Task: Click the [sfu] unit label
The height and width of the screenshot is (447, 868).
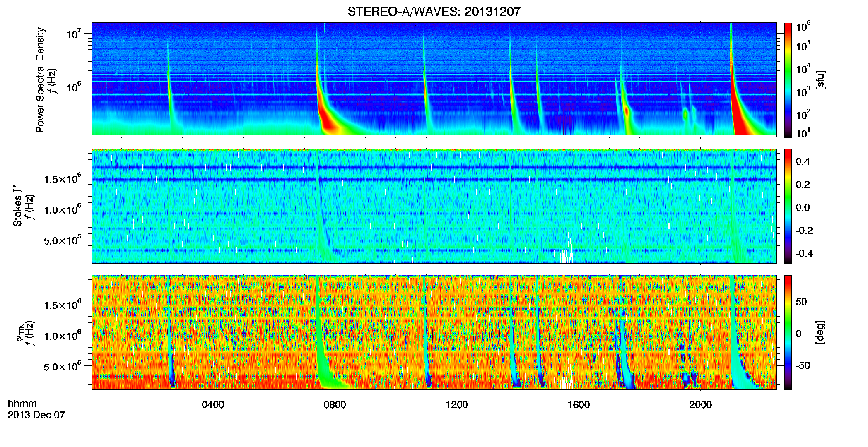Action: click(x=820, y=80)
